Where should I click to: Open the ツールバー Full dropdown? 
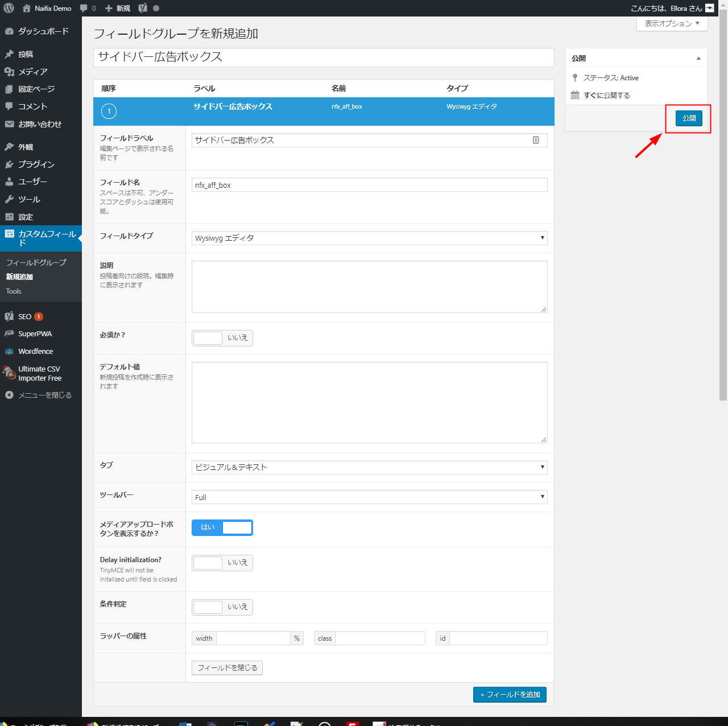(370, 497)
